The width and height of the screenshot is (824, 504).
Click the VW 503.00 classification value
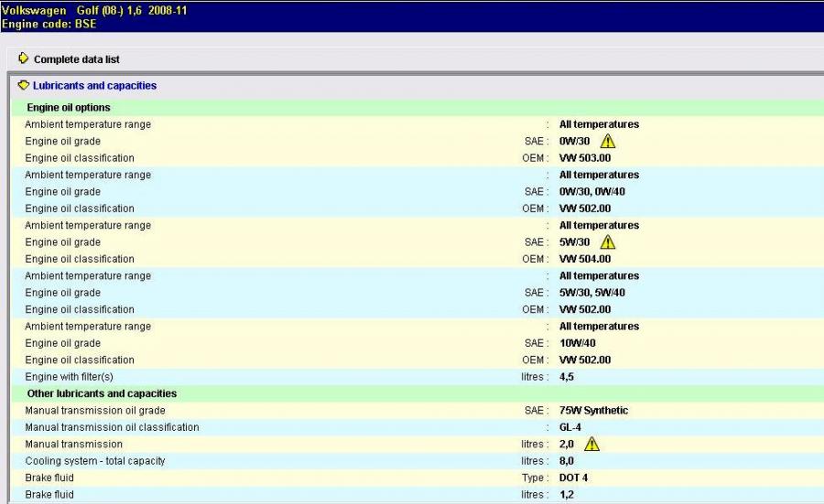(x=584, y=158)
